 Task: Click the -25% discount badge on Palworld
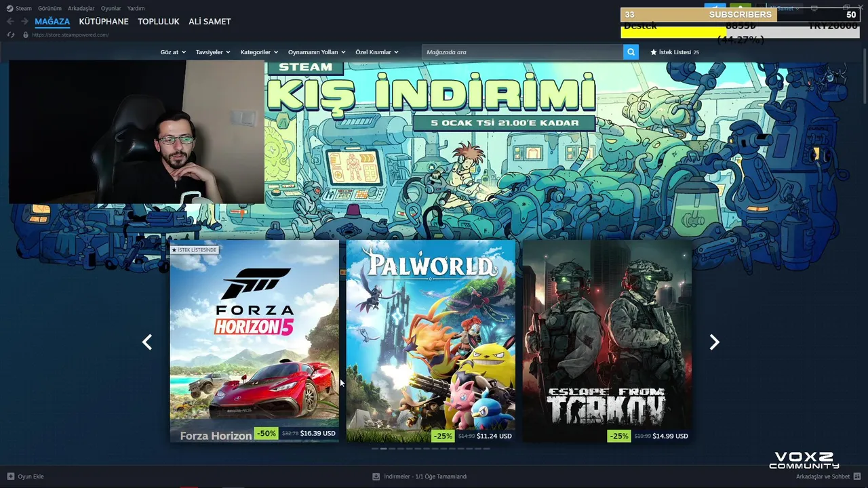tap(443, 436)
